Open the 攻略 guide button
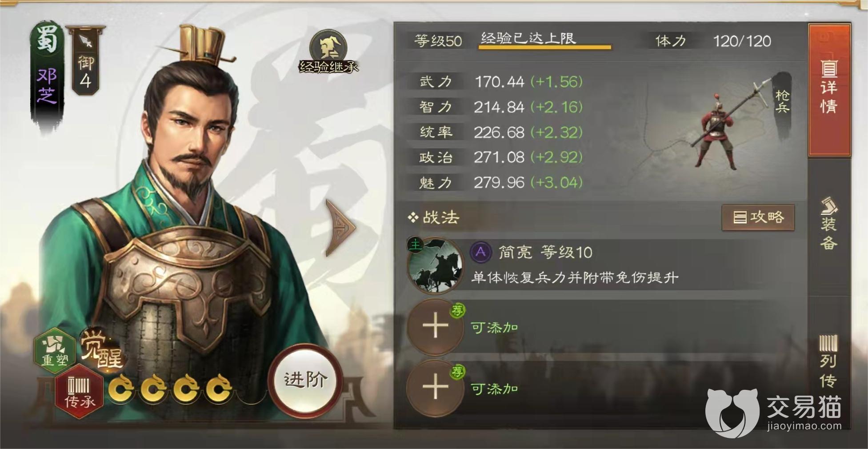 point(758,217)
